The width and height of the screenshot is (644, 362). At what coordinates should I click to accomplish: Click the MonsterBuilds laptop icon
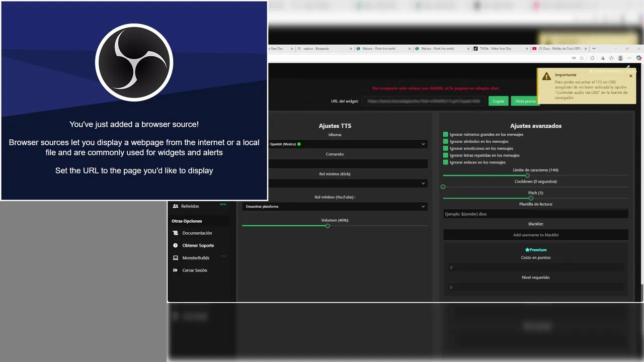(176, 258)
